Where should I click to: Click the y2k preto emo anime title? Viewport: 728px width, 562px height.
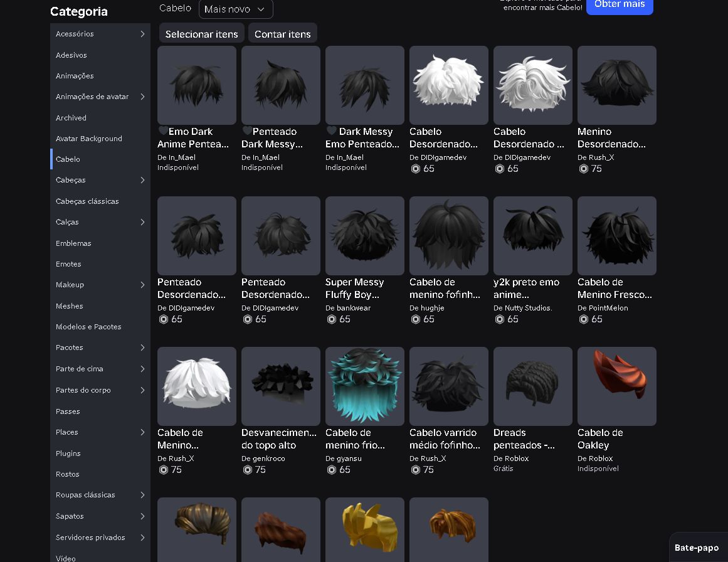[x=527, y=289]
